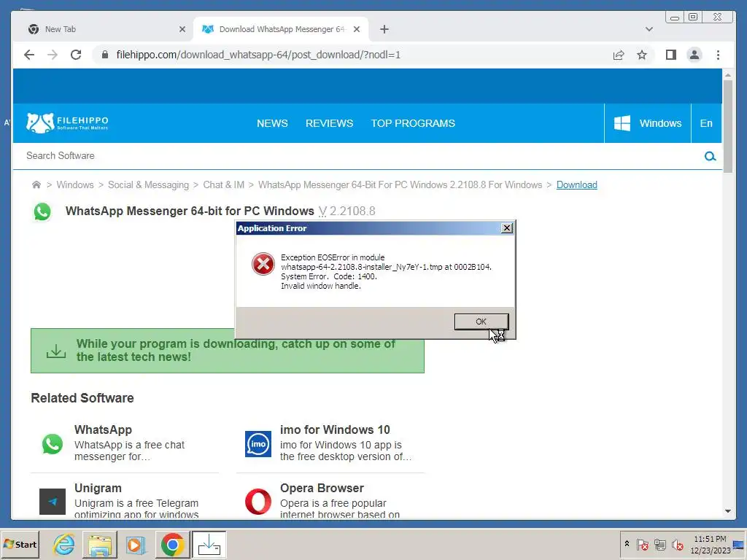Open the Opera Browser title link
The image size is (747, 560).
322,488
